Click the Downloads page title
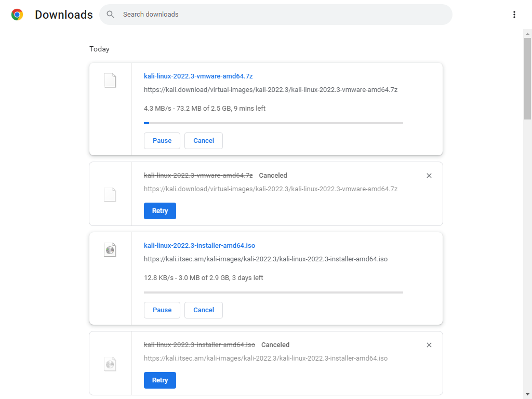The width and height of the screenshot is (532, 399). tap(64, 15)
